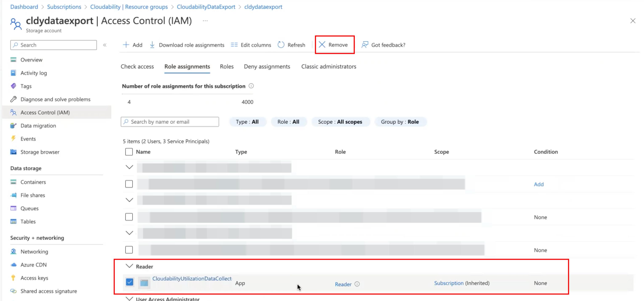The image size is (644, 301).
Task: Click the sidebar Search box
Action: [x=54, y=45]
